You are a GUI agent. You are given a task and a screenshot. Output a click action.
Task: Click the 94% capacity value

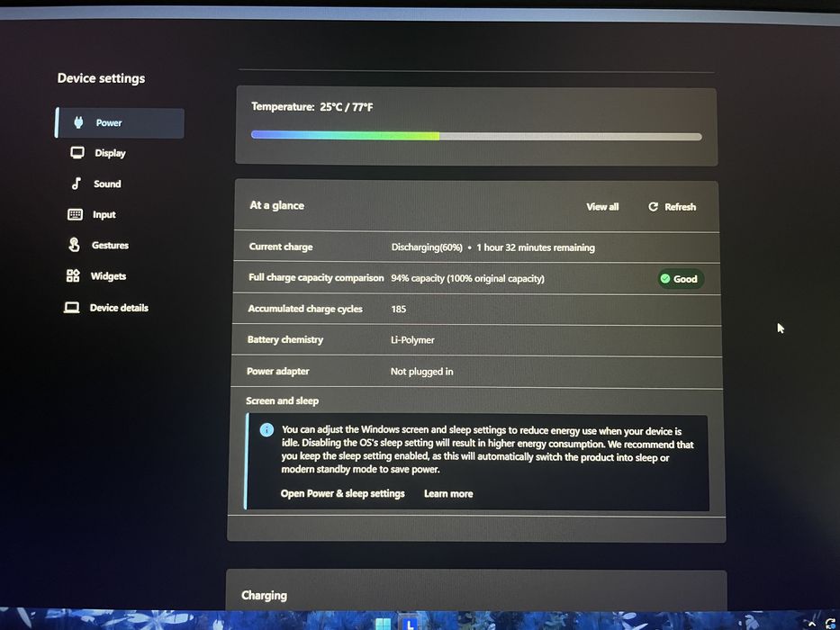[x=467, y=279]
